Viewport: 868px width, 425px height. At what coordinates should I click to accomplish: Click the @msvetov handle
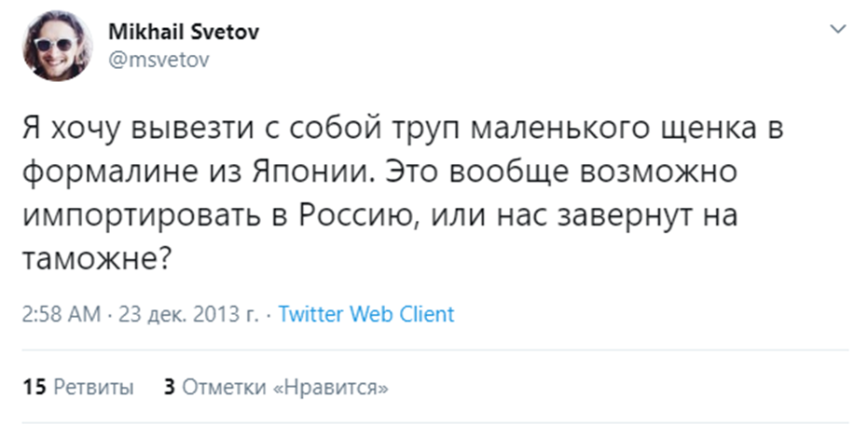click(x=158, y=61)
